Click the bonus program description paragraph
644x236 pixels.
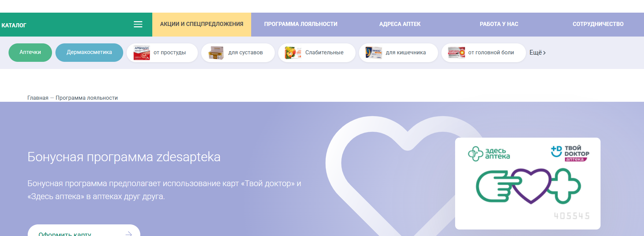(164, 190)
